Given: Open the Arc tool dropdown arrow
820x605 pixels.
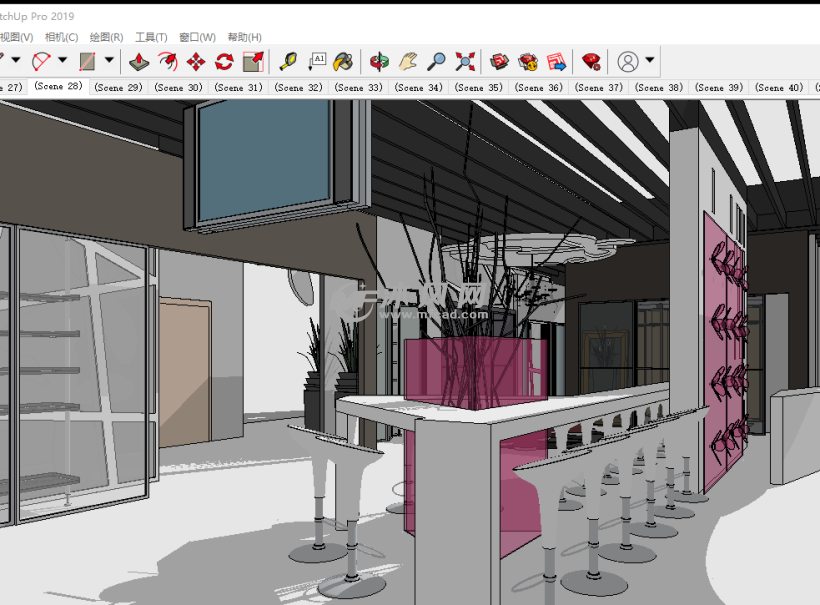Looking at the screenshot, I should pyautogui.click(x=63, y=60).
